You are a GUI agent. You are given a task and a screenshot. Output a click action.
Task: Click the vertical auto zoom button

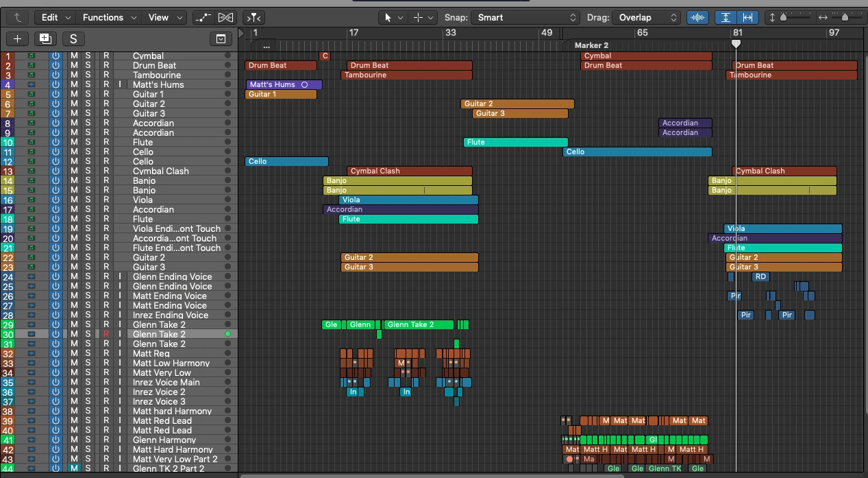[726, 17]
